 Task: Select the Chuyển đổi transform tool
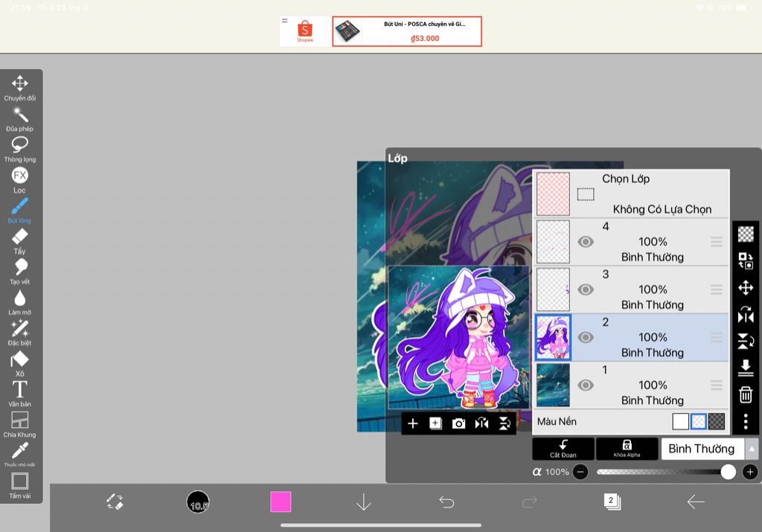19,88
